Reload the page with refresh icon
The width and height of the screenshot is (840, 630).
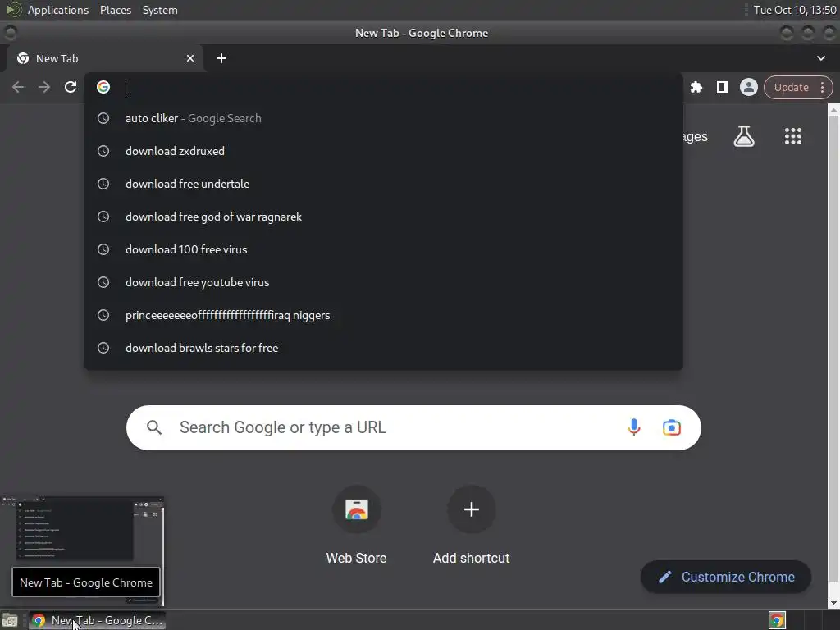click(x=71, y=87)
